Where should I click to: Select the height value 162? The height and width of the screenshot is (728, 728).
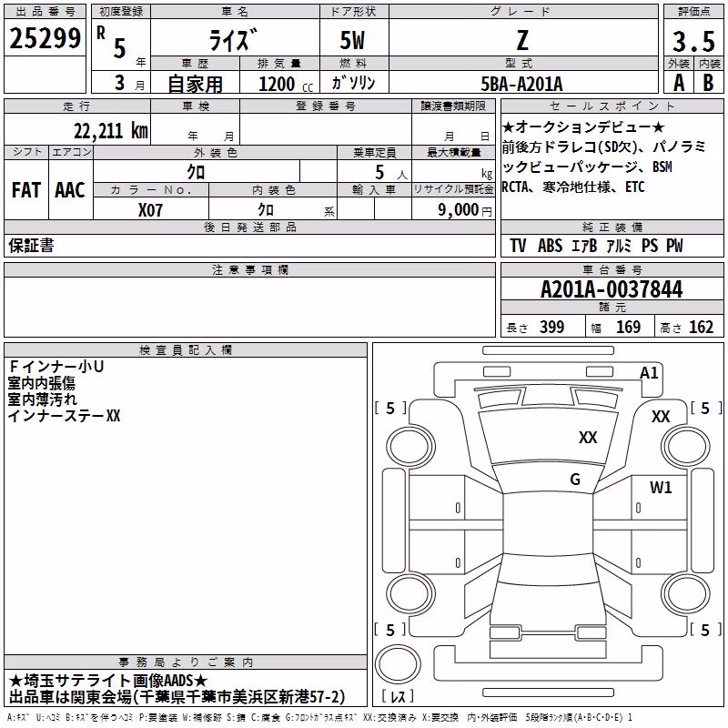pyautogui.click(x=701, y=327)
